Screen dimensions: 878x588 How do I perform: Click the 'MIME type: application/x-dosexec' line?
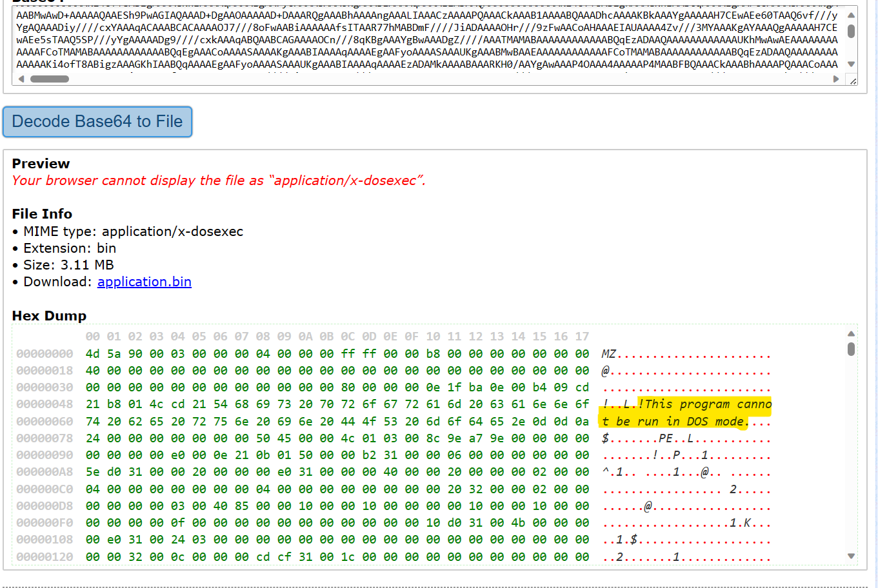133,231
